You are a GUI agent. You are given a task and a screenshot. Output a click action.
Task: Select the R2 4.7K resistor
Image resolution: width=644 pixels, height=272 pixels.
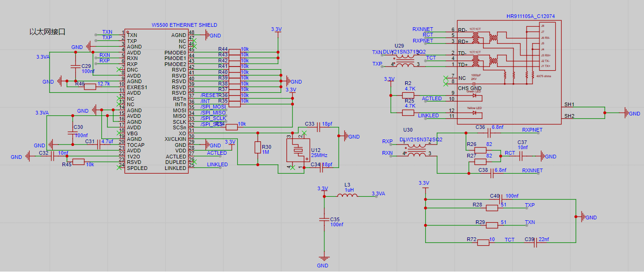coord(408,96)
